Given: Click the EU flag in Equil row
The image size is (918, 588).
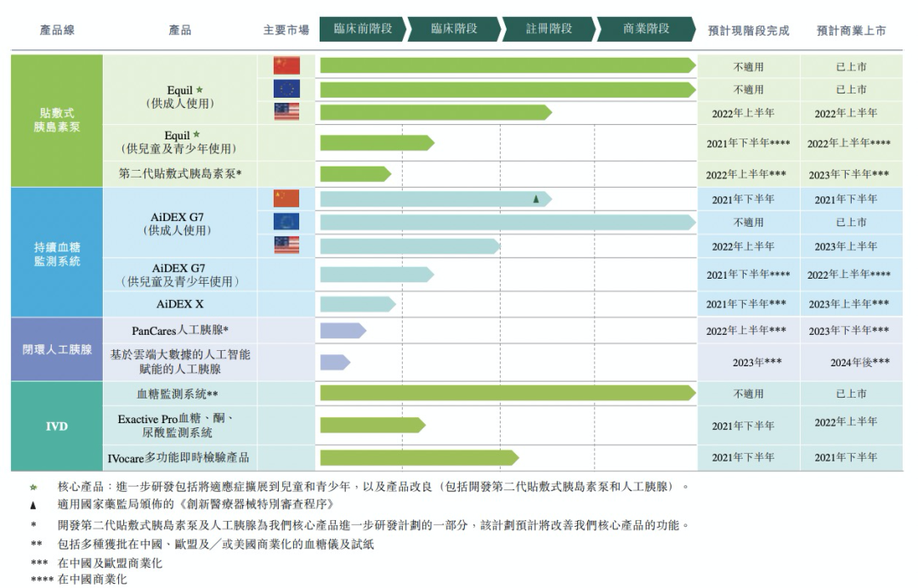Looking at the screenshot, I should coord(286,88).
